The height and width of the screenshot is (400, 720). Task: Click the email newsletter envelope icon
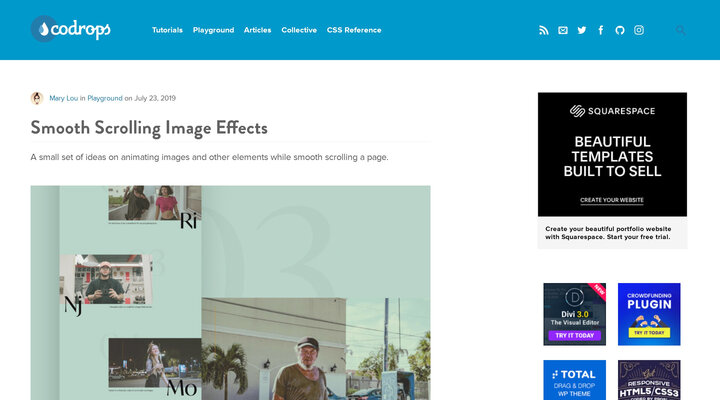click(x=563, y=30)
